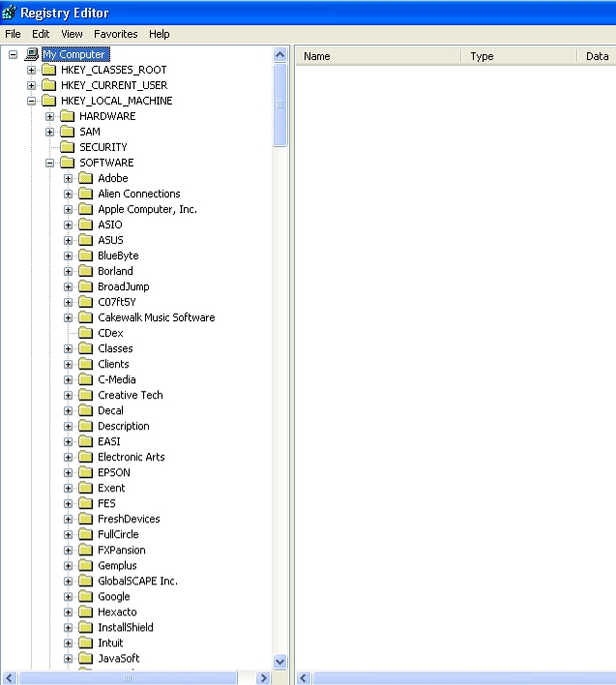Click tree pane scroll right arrow
The image size is (616, 685).
pos(263,678)
